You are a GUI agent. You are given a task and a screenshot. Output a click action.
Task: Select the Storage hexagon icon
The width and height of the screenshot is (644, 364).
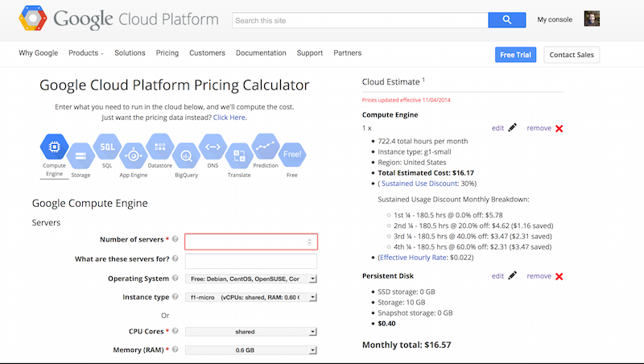tap(80, 155)
